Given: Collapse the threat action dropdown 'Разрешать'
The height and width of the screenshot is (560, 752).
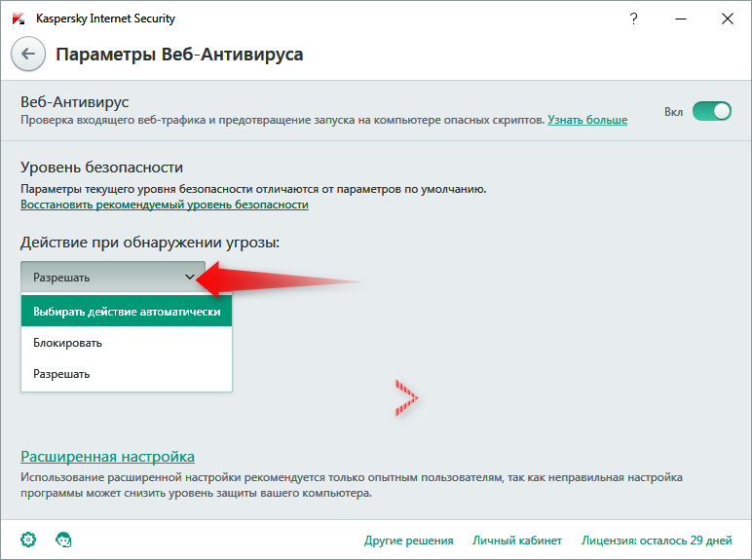Looking at the screenshot, I should coord(113,278).
